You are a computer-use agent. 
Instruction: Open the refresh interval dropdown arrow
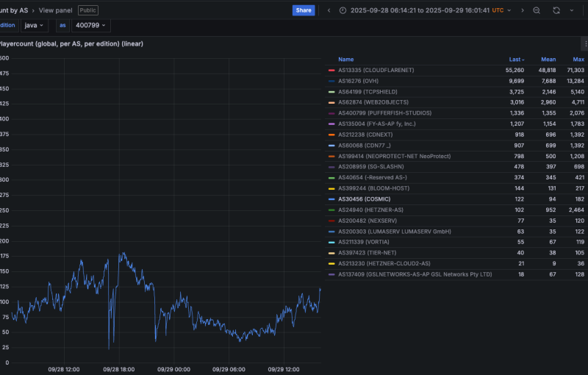click(573, 10)
